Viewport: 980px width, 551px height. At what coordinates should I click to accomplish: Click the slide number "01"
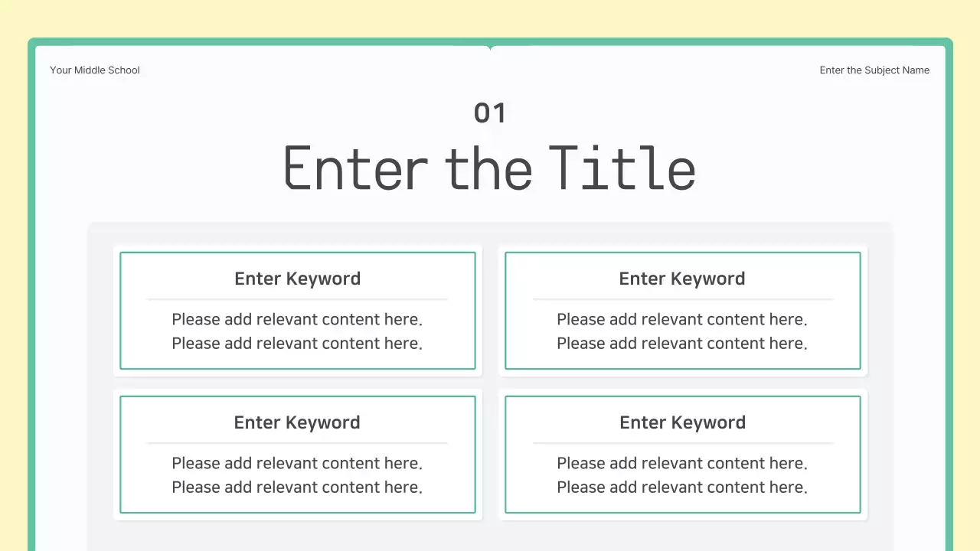(490, 113)
